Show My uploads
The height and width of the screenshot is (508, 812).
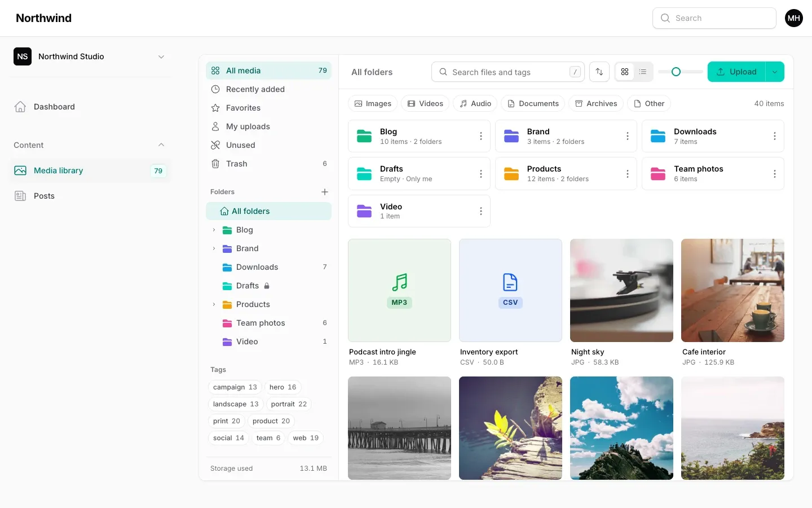tap(268, 126)
